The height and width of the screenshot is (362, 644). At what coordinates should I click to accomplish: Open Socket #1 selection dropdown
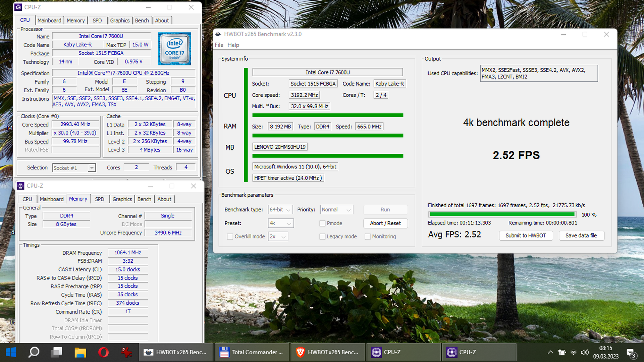(x=74, y=168)
